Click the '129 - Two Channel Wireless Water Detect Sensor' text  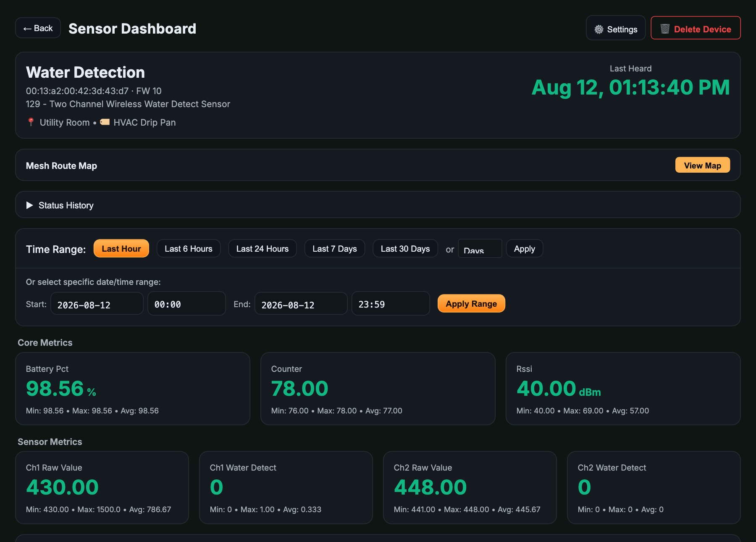(x=128, y=104)
